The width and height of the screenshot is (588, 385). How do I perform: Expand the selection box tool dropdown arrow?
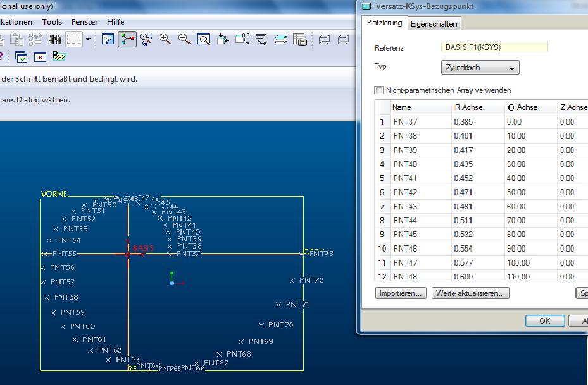(x=88, y=39)
